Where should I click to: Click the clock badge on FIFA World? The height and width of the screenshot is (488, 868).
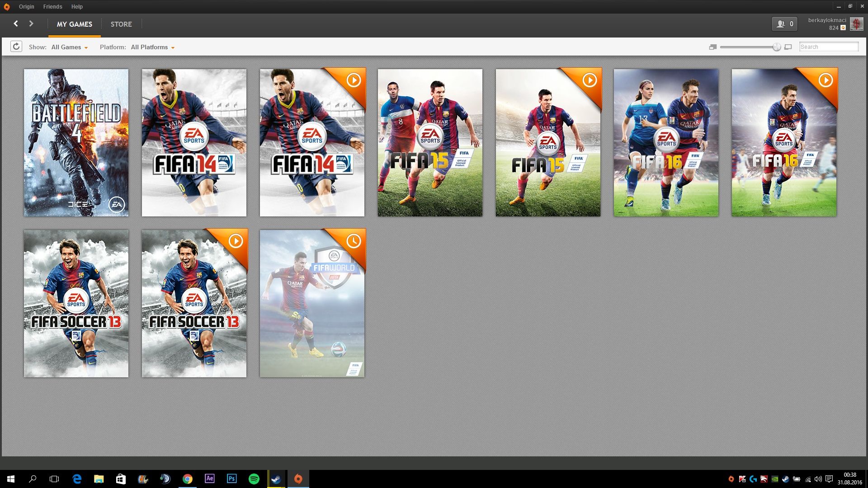pos(354,241)
